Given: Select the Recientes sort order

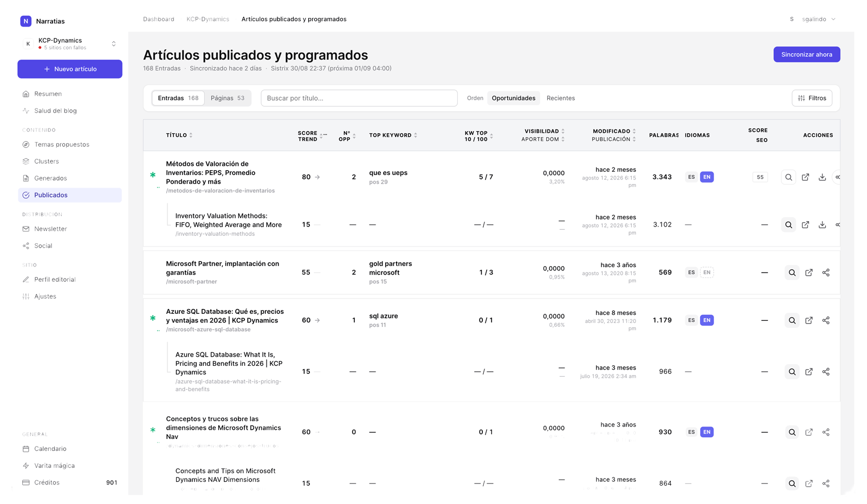Looking at the screenshot, I should 561,98.
